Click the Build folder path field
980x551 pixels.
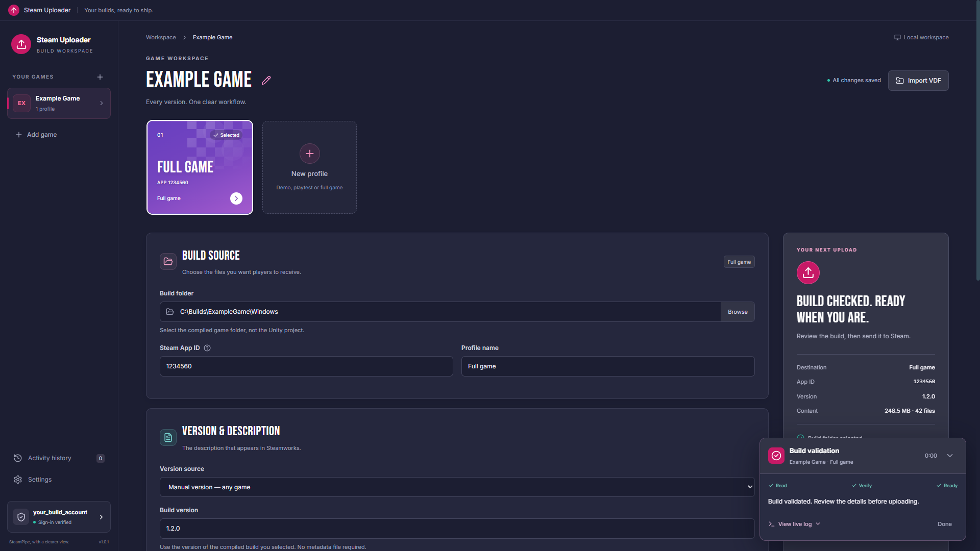(440, 312)
